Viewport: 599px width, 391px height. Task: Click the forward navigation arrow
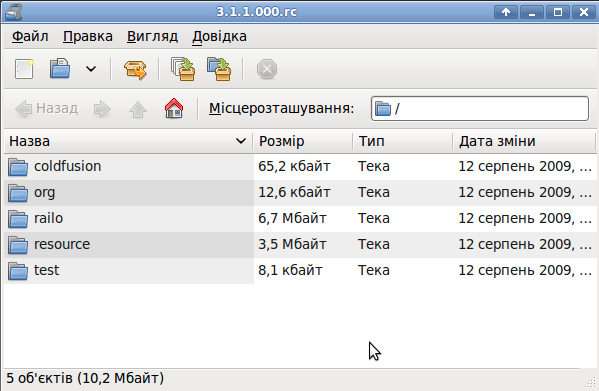102,109
